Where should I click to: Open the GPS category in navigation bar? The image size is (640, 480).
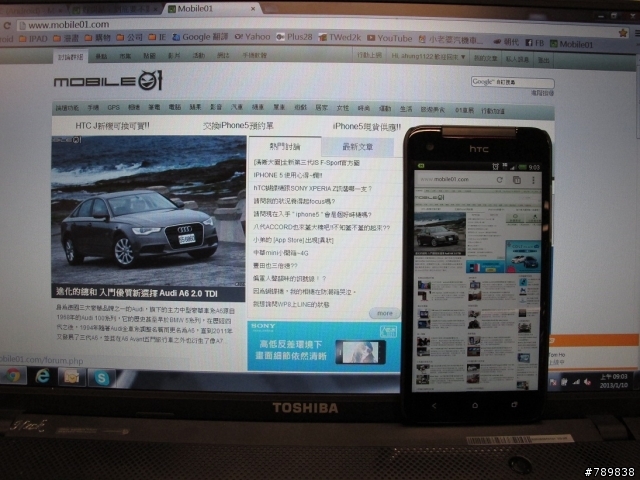(x=113, y=107)
